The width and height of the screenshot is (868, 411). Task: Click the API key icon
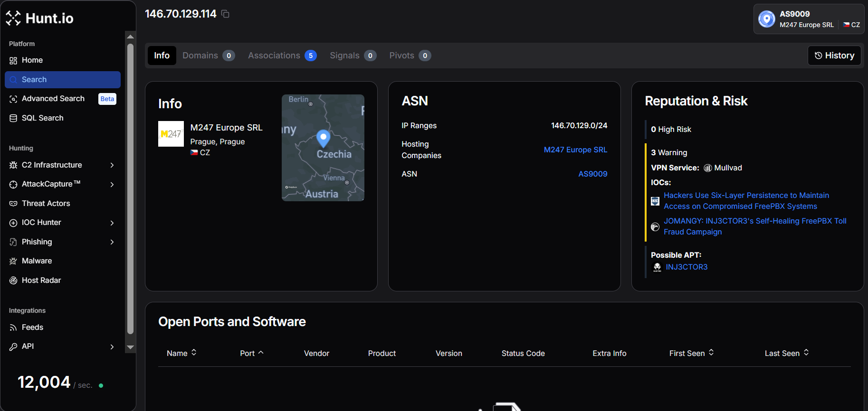pos(13,346)
